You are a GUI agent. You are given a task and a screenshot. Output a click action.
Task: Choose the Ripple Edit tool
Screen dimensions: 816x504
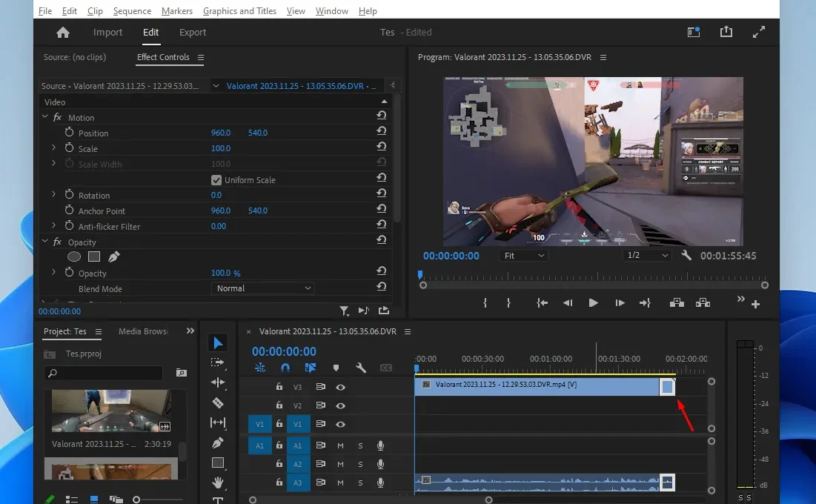218,382
